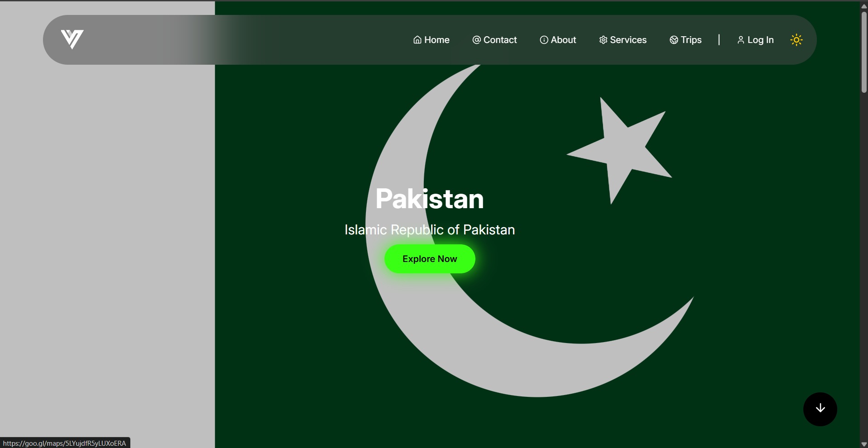Open the Trips nav link
Image resolution: width=868 pixels, height=448 pixels.
[x=686, y=40]
